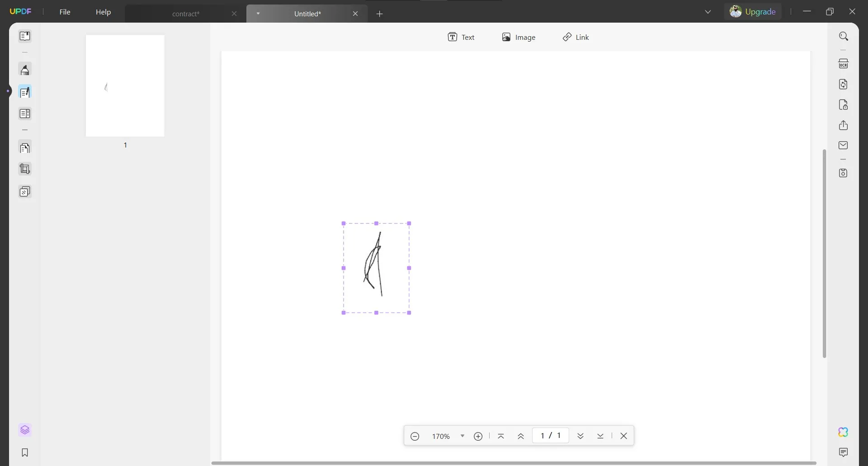
Task: Select the Edit PDF tool
Action: [x=25, y=92]
